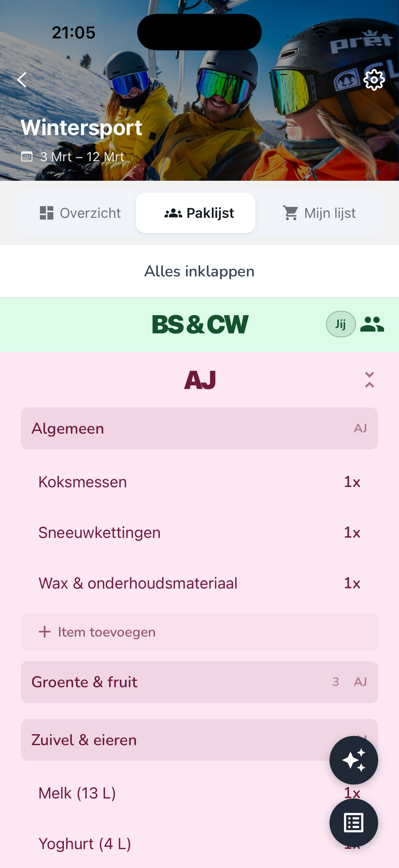Tap Alles inklappen to collapse everything

[x=199, y=271]
